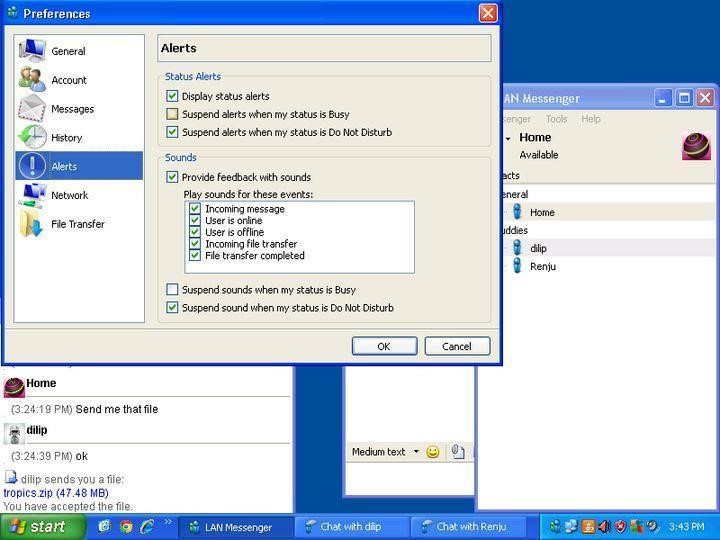
Task: Expand the status dropdown next to Home
Action: (508, 138)
